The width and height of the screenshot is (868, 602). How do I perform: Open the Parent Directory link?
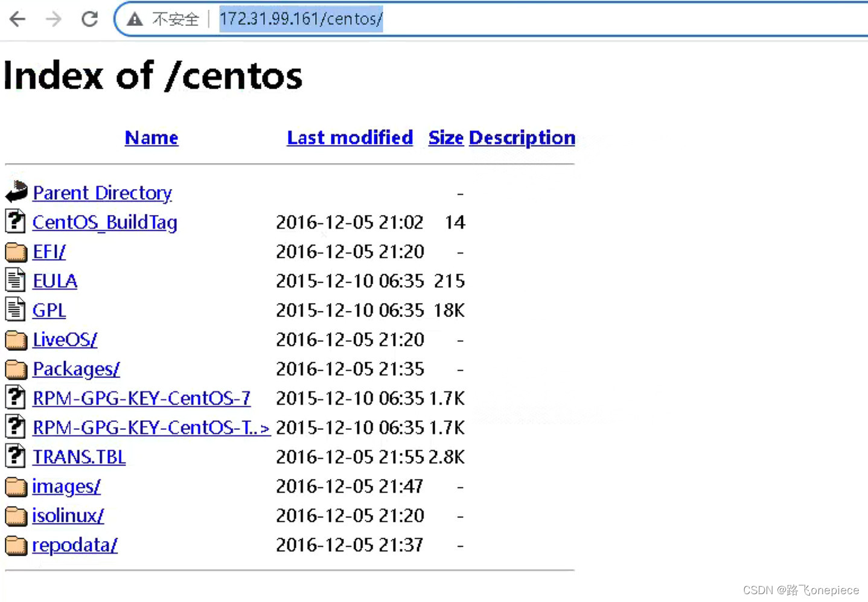click(102, 193)
